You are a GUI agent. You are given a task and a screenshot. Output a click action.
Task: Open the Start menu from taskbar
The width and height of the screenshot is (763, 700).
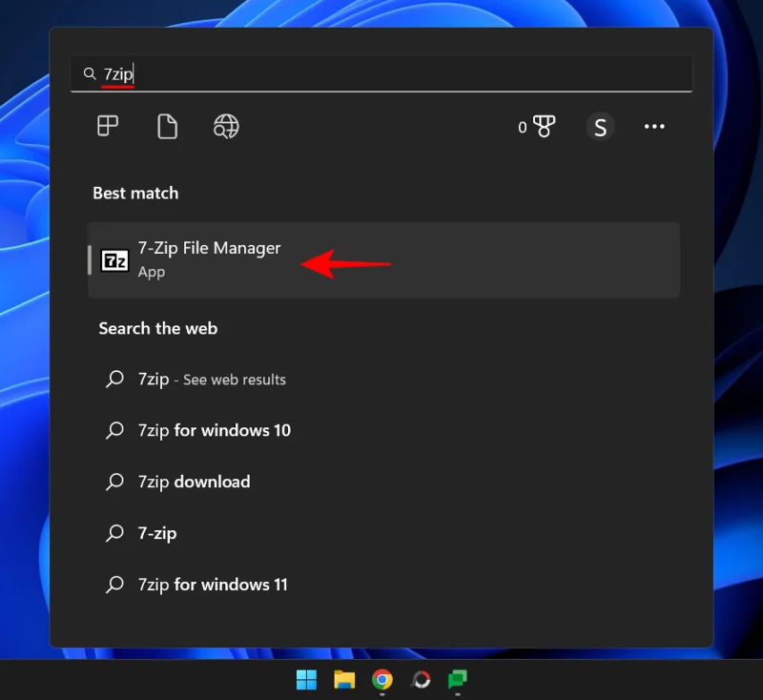tap(306, 680)
